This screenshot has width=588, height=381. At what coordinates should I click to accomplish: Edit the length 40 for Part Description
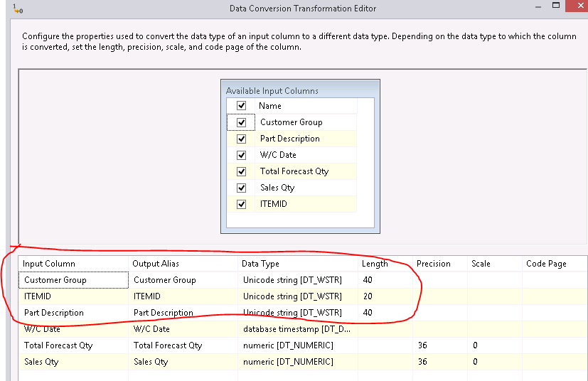click(385, 313)
